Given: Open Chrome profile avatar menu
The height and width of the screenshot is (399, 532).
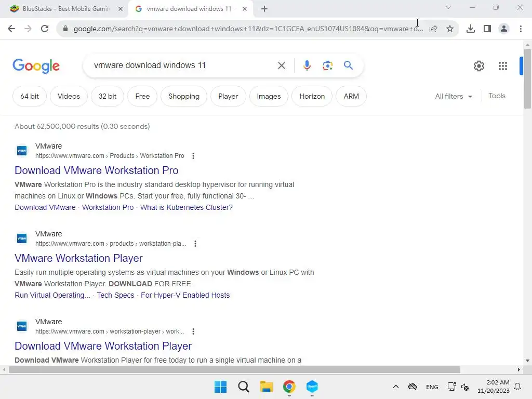Looking at the screenshot, I should pyautogui.click(x=504, y=29).
